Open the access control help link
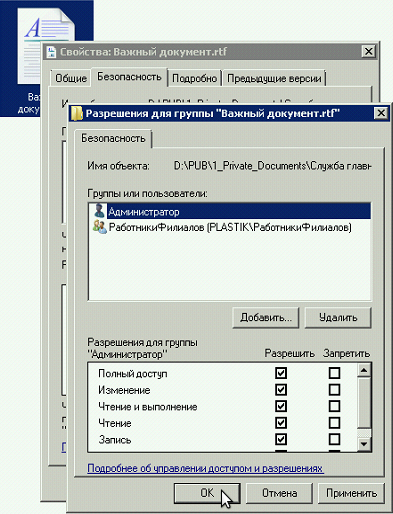Image resolution: width=393 pixels, height=514 pixels. pos(205,469)
